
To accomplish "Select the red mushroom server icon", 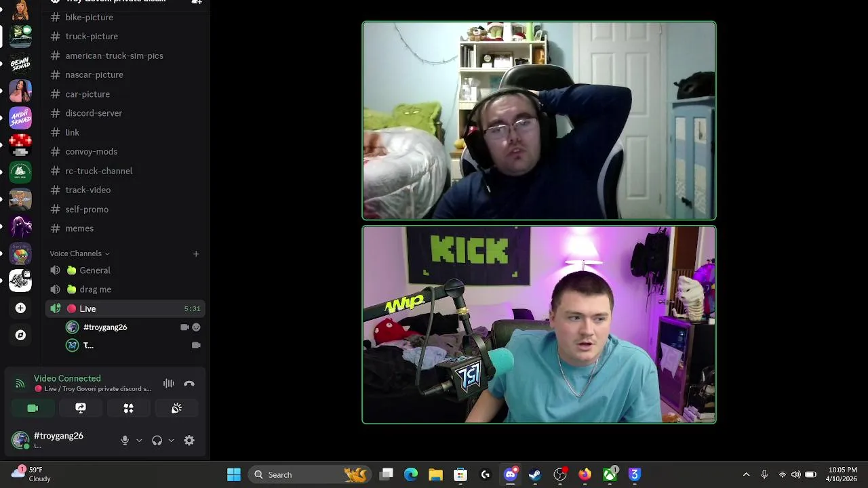I will (x=20, y=145).
